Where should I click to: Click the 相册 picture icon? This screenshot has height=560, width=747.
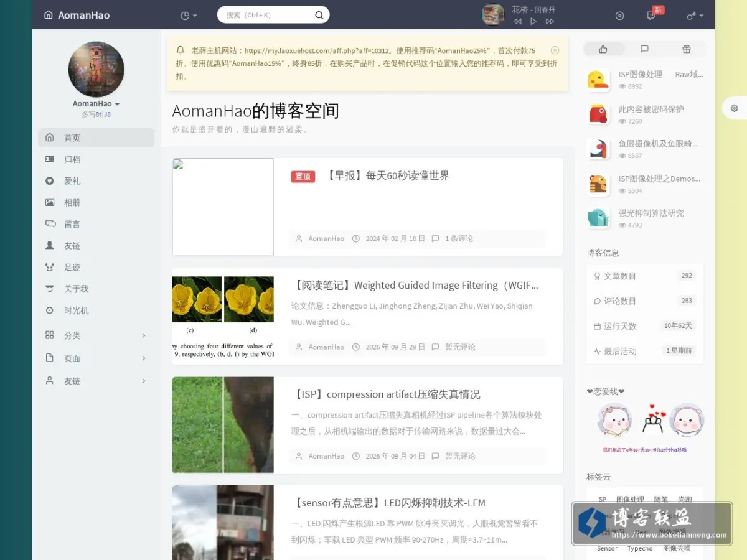(x=50, y=202)
